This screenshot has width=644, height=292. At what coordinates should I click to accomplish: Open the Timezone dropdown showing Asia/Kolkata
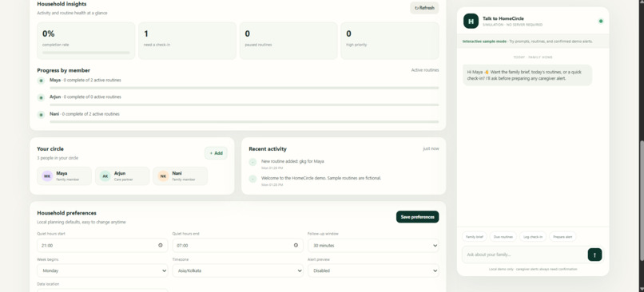(238, 270)
